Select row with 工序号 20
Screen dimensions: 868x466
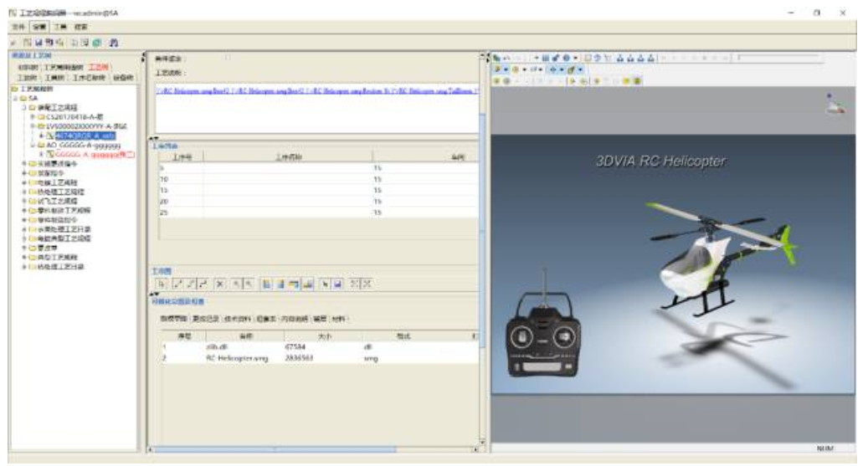click(x=318, y=202)
